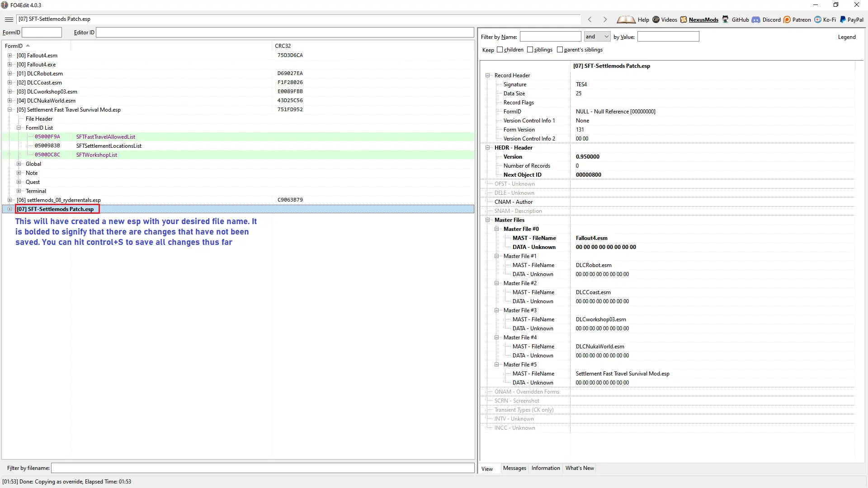
Task: Click the Ko-Fi icon
Action: [x=818, y=19]
